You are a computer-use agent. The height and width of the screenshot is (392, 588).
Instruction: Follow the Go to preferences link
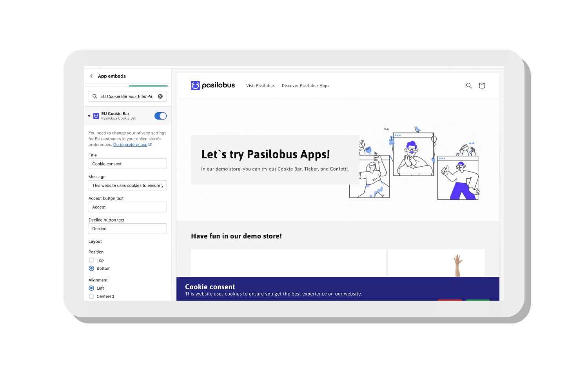point(130,145)
